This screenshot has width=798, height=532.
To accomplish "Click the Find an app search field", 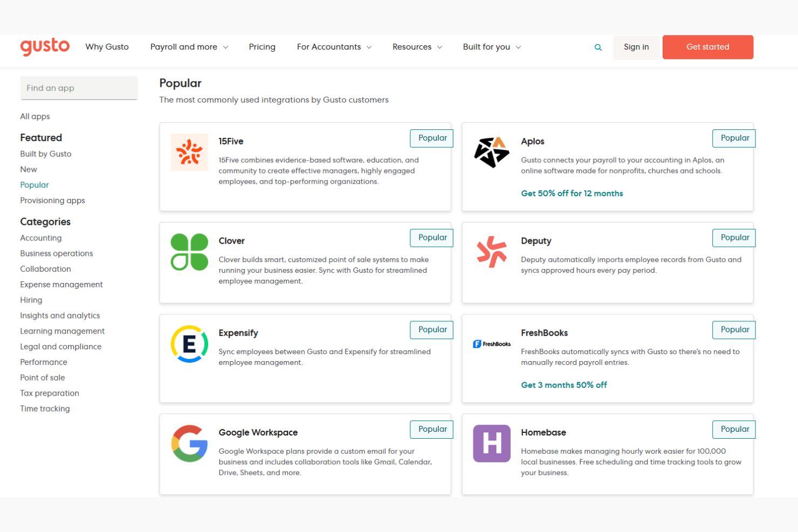I will click(79, 88).
